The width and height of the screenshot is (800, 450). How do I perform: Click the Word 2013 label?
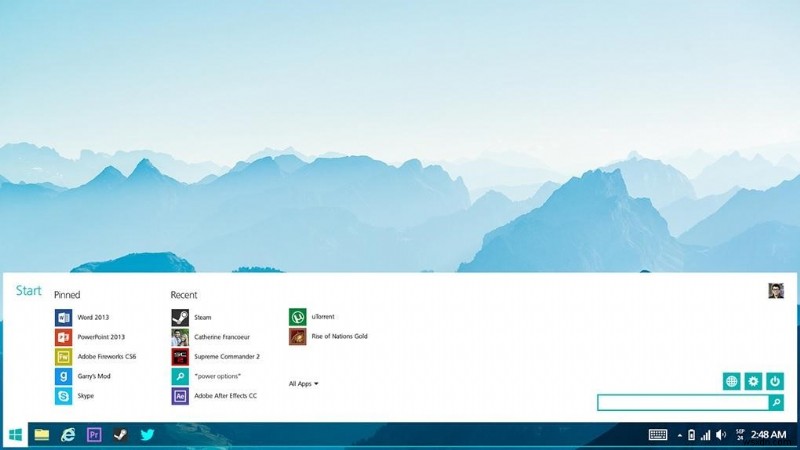pyautogui.click(x=93, y=317)
